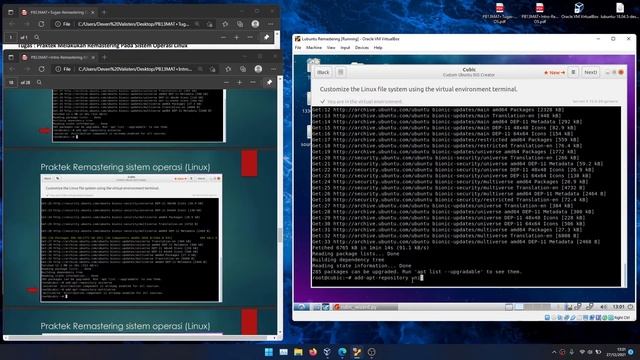The image size is (640, 360).
Task: Open Collections in the lower Edge window
Action: (x=243, y=69)
